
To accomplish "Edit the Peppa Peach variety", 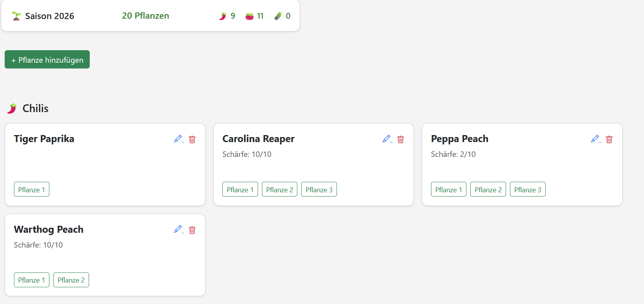I will 596,139.
